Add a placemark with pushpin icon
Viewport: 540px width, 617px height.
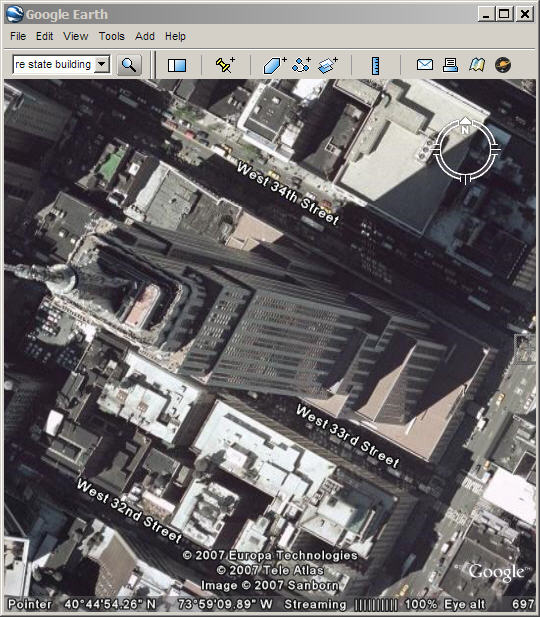pos(225,65)
